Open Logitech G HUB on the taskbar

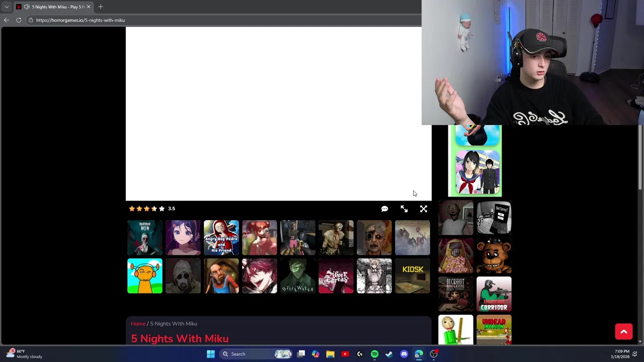(x=360, y=354)
